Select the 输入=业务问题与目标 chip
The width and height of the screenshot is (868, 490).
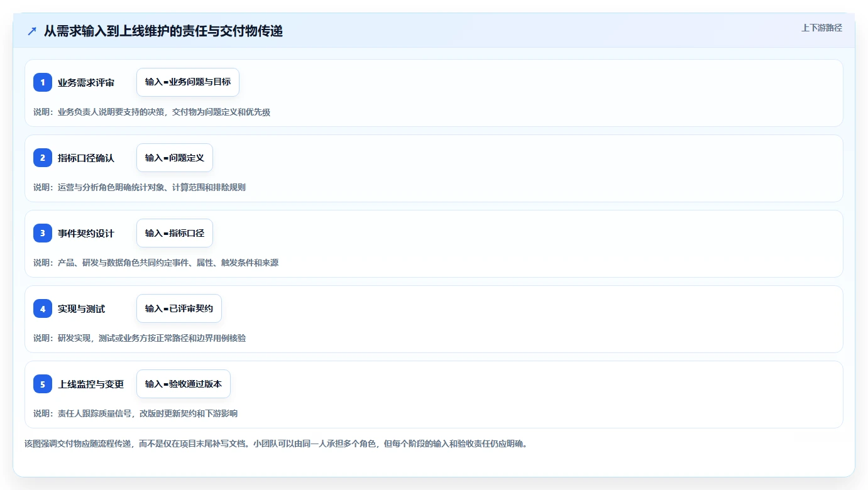(x=188, y=82)
